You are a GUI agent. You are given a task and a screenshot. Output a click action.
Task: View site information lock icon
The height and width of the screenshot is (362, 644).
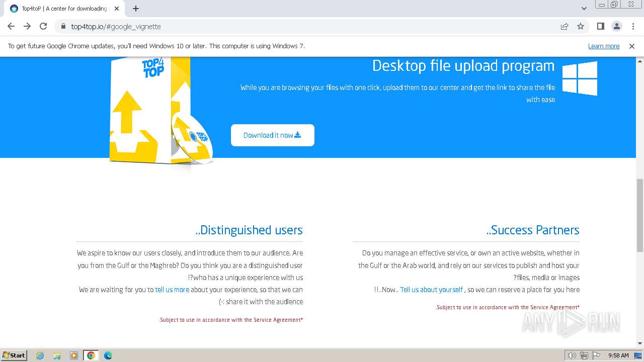click(x=63, y=26)
